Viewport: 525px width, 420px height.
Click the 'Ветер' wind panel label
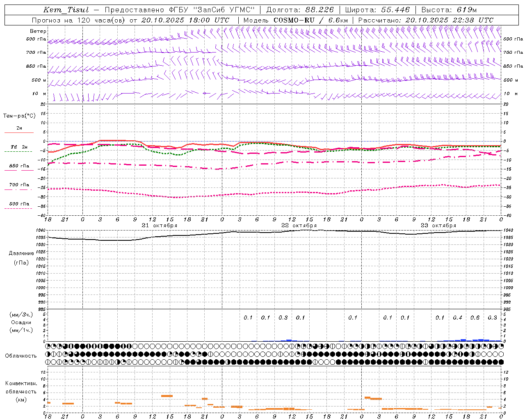tap(38, 31)
